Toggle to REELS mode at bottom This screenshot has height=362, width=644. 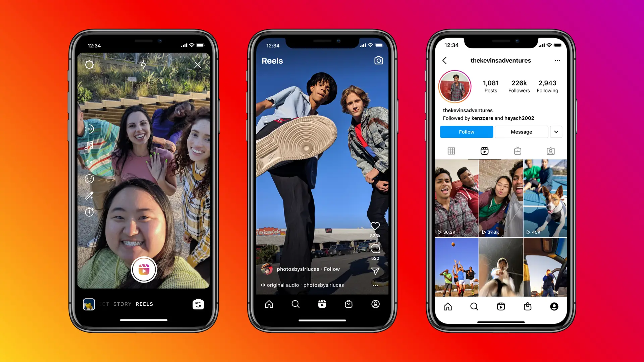[x=144, y=304]
